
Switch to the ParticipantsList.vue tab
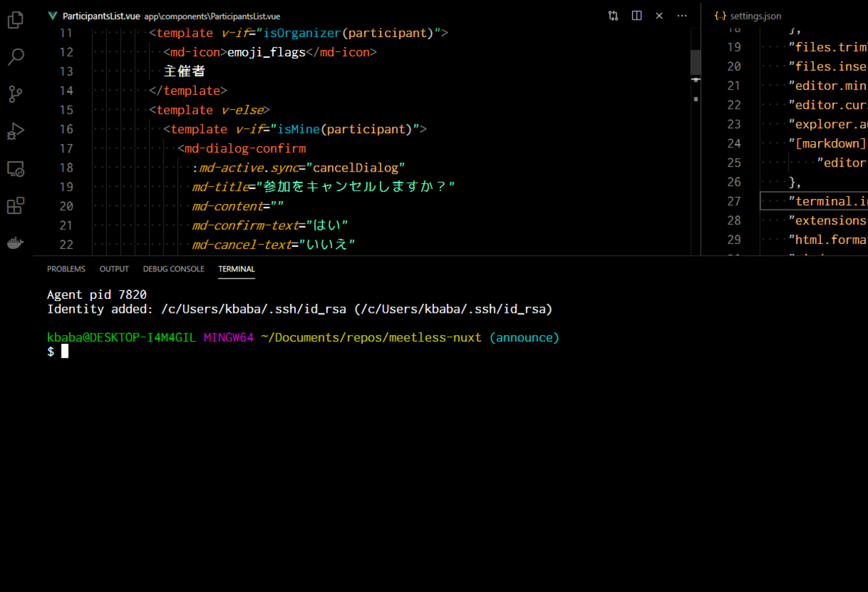coord(101,15)
